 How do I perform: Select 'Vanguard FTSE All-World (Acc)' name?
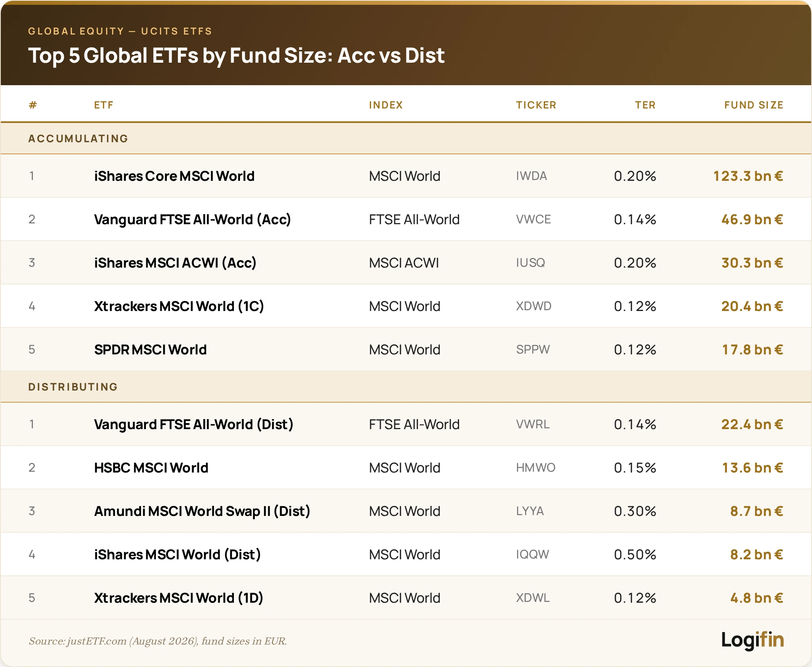(x=193, y=219)
